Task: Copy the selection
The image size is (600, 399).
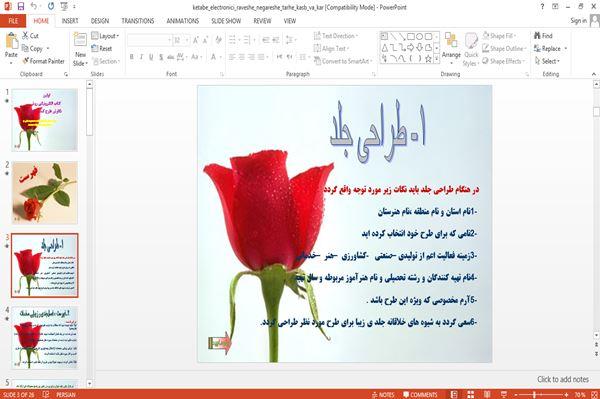Action: pos(33,49)
